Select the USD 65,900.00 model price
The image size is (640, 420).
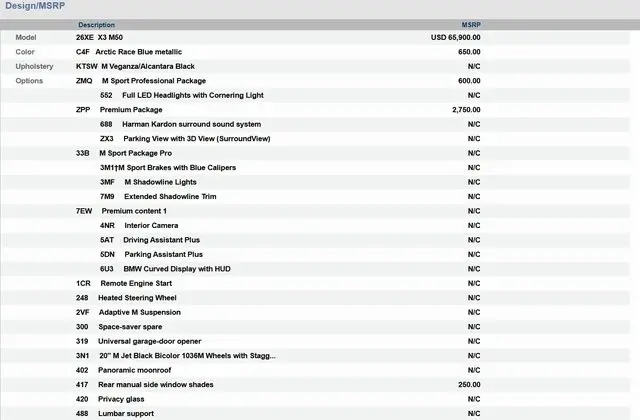(455, 37)
